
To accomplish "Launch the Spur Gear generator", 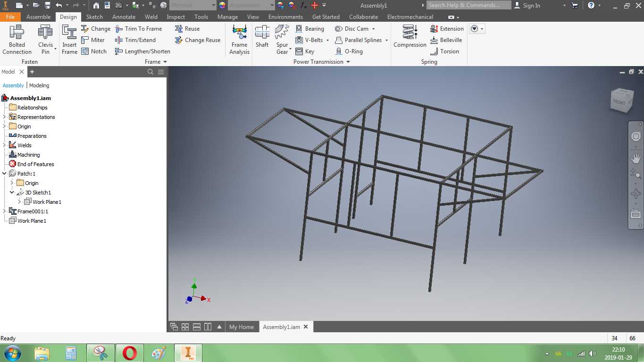I will coord(282,40).
